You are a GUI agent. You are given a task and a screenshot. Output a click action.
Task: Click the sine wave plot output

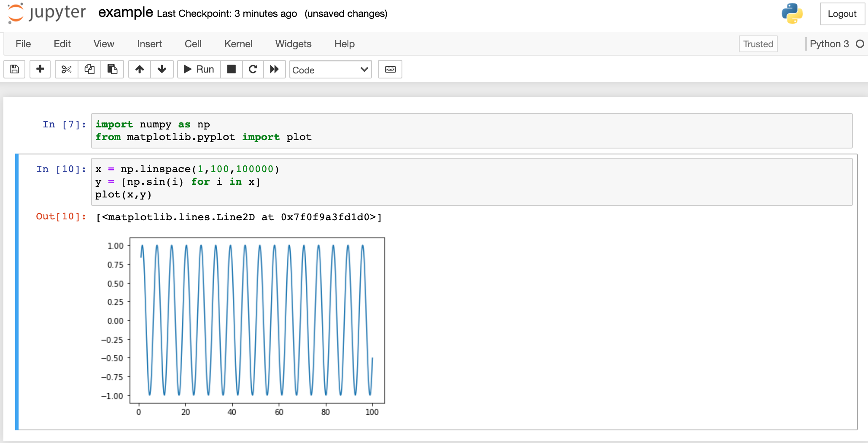coord(243,327)
